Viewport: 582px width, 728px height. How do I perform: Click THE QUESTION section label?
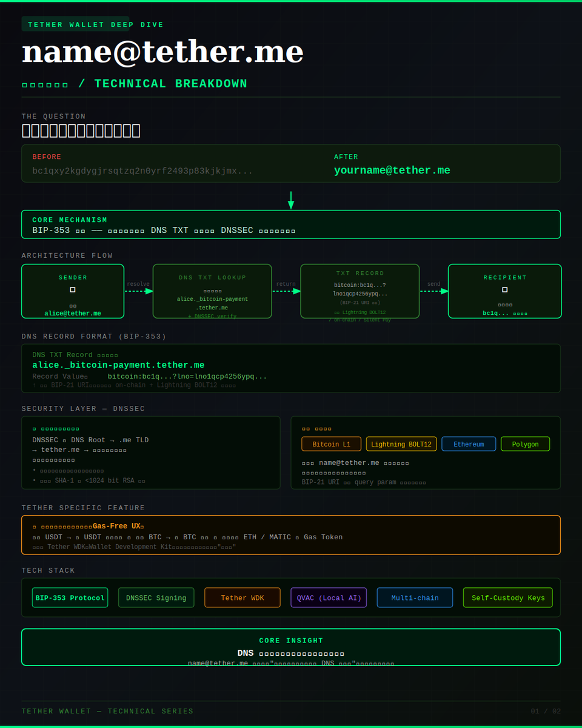[54, 116]
